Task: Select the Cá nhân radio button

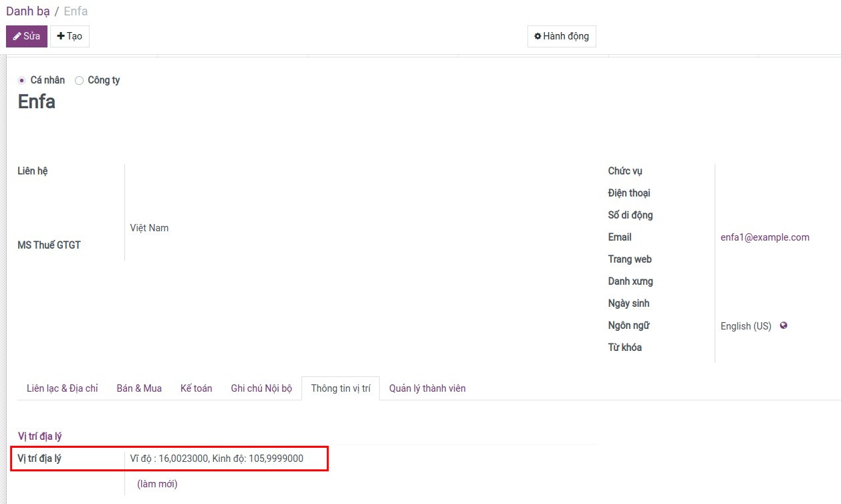Action: [22, 80]
